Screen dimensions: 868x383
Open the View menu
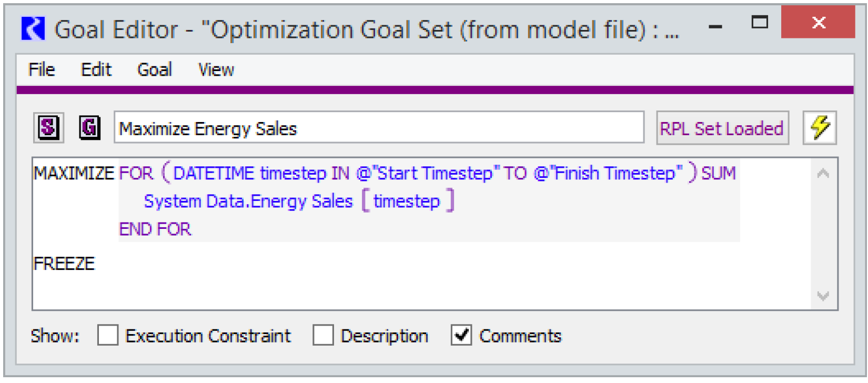click(216, 69)
